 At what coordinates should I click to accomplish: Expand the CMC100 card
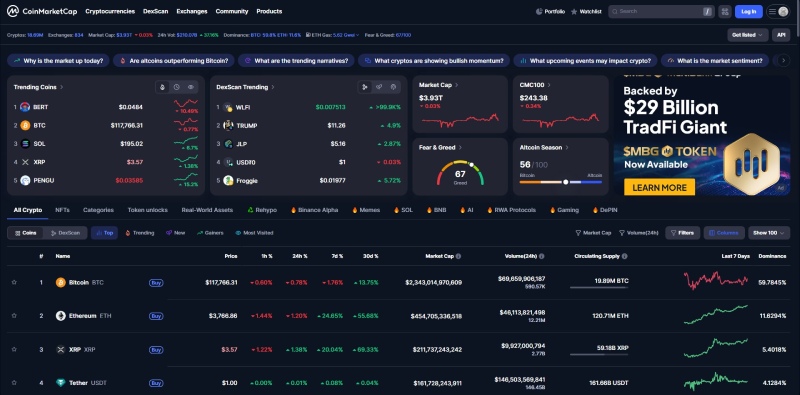tap(548, 85)
